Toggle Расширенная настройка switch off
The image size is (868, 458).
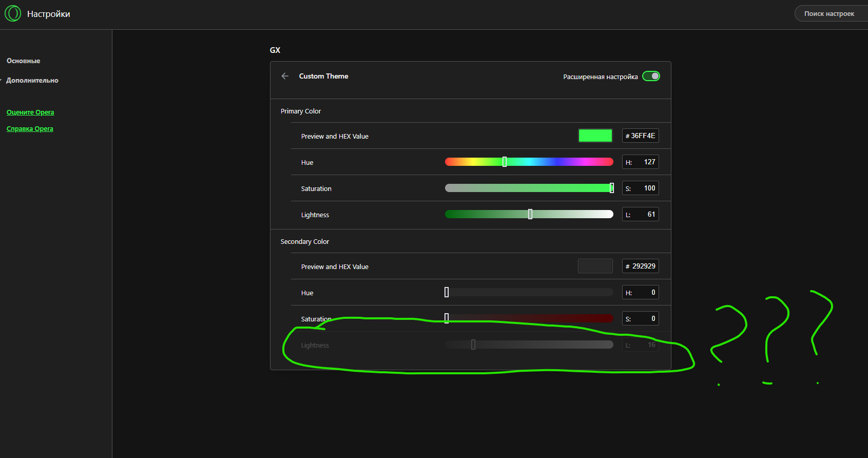(651, 76)
